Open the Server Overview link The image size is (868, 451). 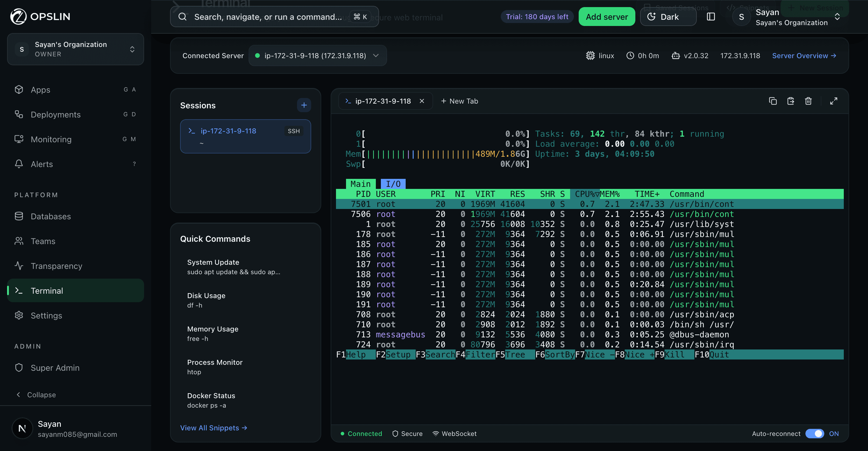(x=804, y=55)
